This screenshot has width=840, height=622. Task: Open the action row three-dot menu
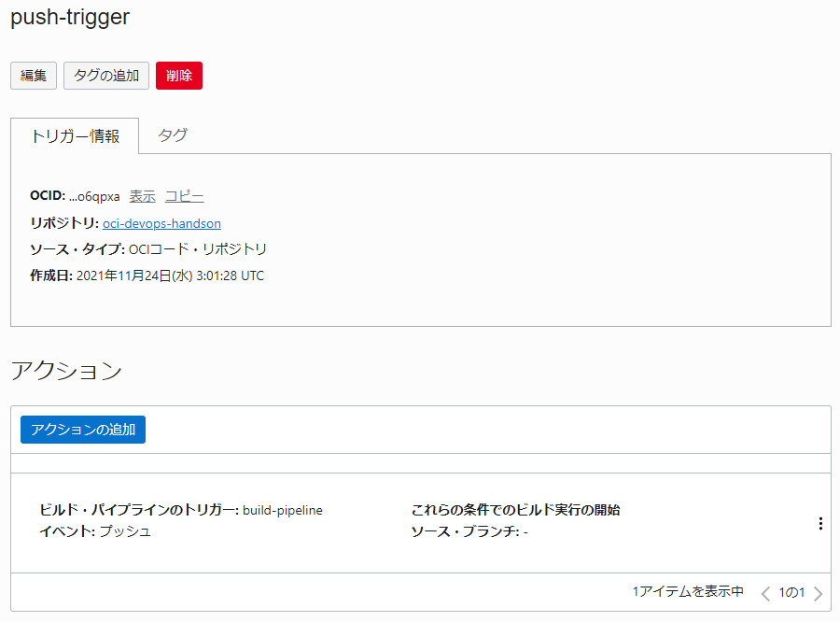820,524
